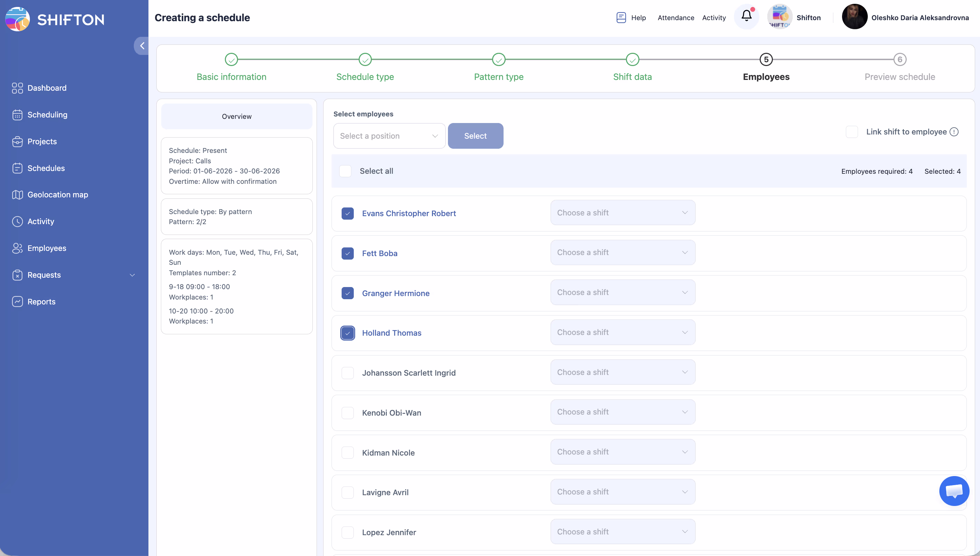Image resolution: width=980 pixels, height=556 pixels.
Task: Collapse the sidebar with arrow icon
Action: tap(142, 46)
